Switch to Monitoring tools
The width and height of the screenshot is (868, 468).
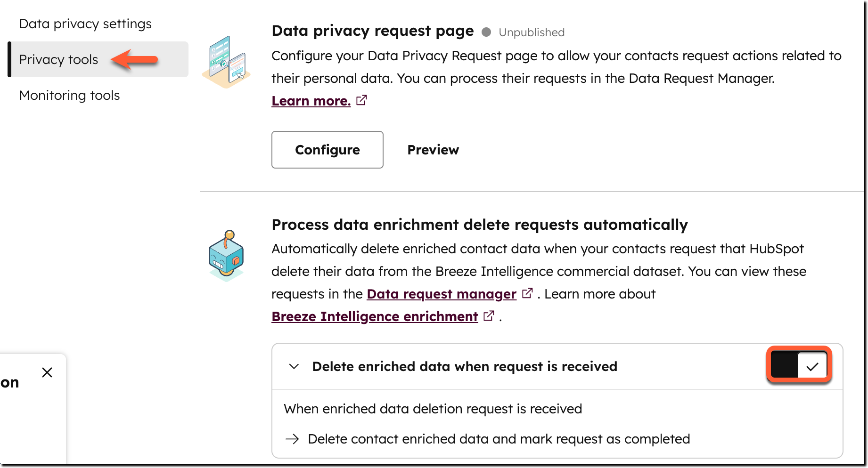[x=69, y=95]
